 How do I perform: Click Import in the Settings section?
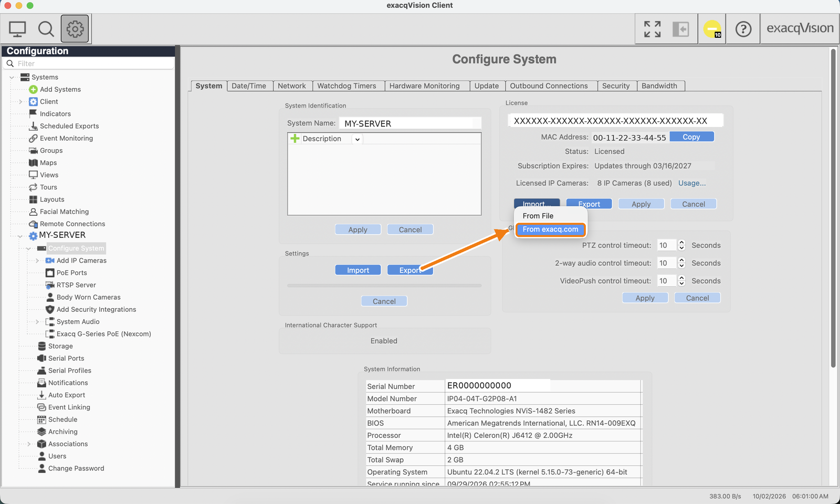pos(358,270)
